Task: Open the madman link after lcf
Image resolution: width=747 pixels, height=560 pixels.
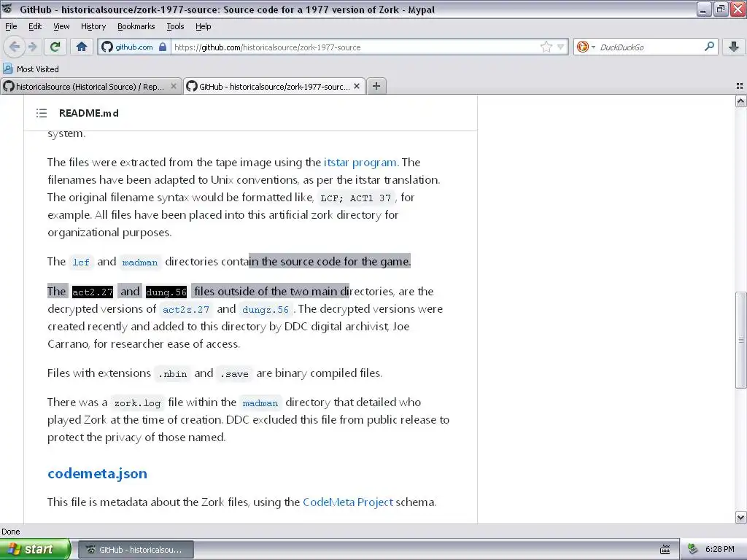Action: [x=139, y=262]
